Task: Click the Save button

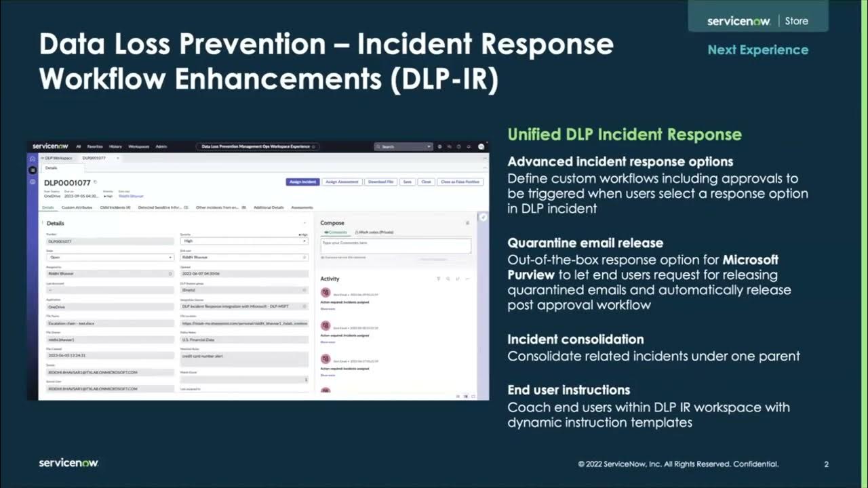Action: 407,182
